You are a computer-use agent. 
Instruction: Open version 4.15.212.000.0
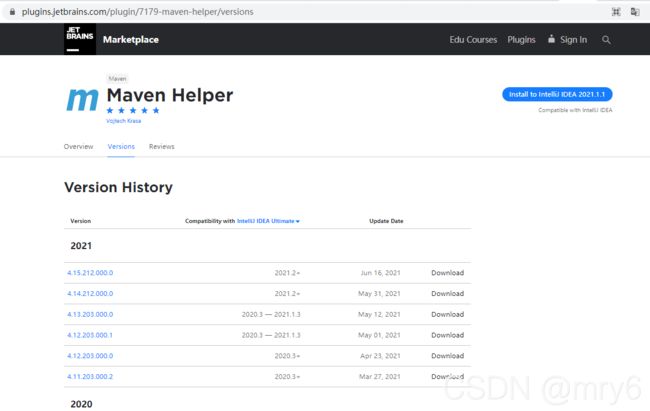[90, 273]
